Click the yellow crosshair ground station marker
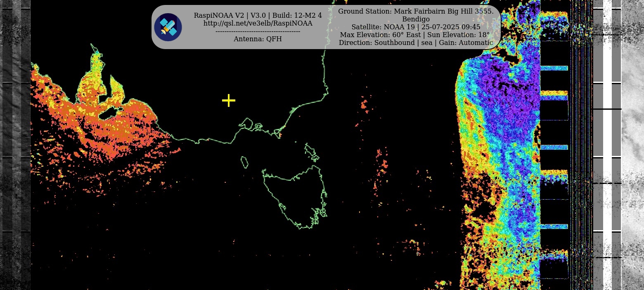Screen dimensions: 644x290 [228, 101]
